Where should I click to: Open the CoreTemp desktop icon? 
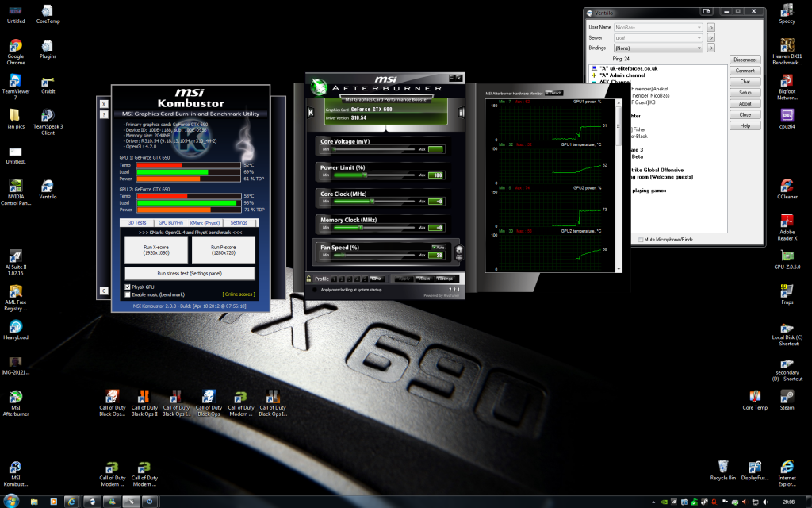[x=48, y=12]
